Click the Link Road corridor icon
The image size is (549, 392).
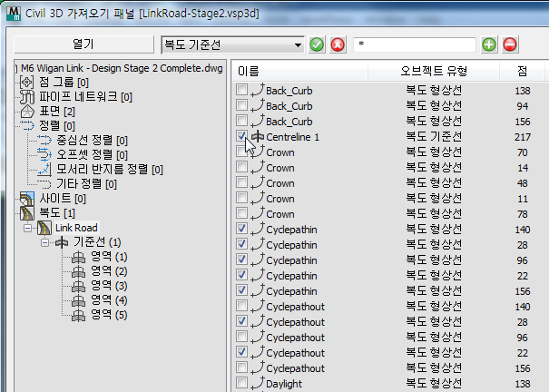tap(44, 228)
